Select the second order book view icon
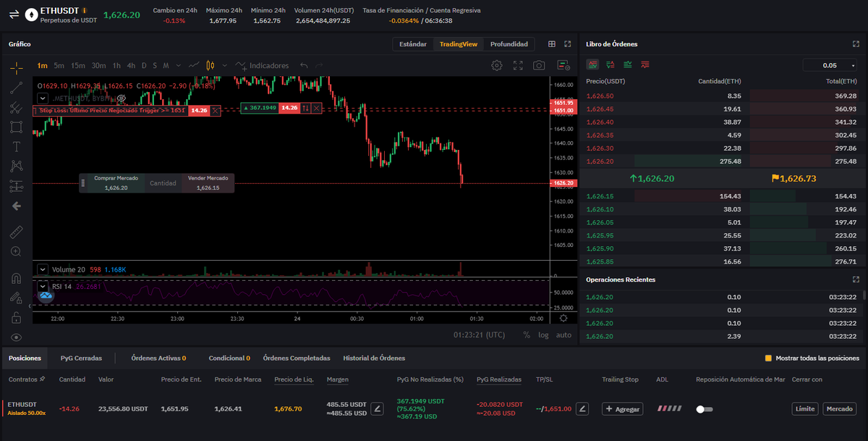This screenshot has height=441, width=868. point(610,64)
